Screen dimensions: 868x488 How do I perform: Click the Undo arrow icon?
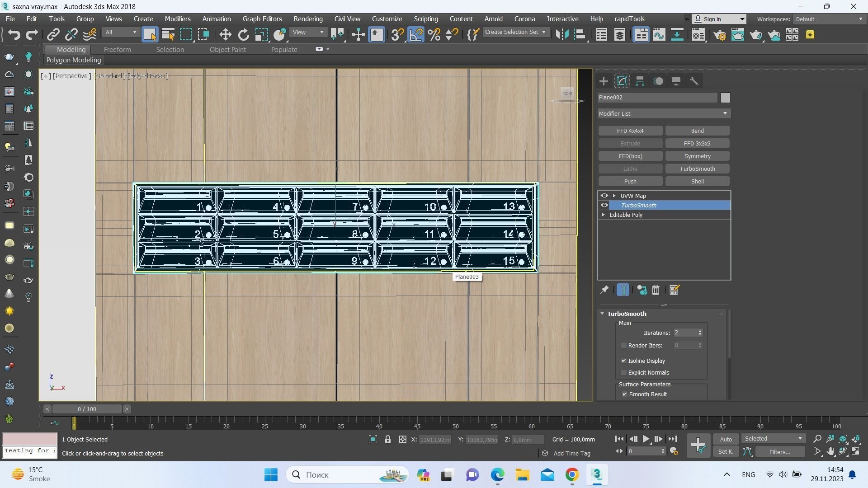point(14,35)
